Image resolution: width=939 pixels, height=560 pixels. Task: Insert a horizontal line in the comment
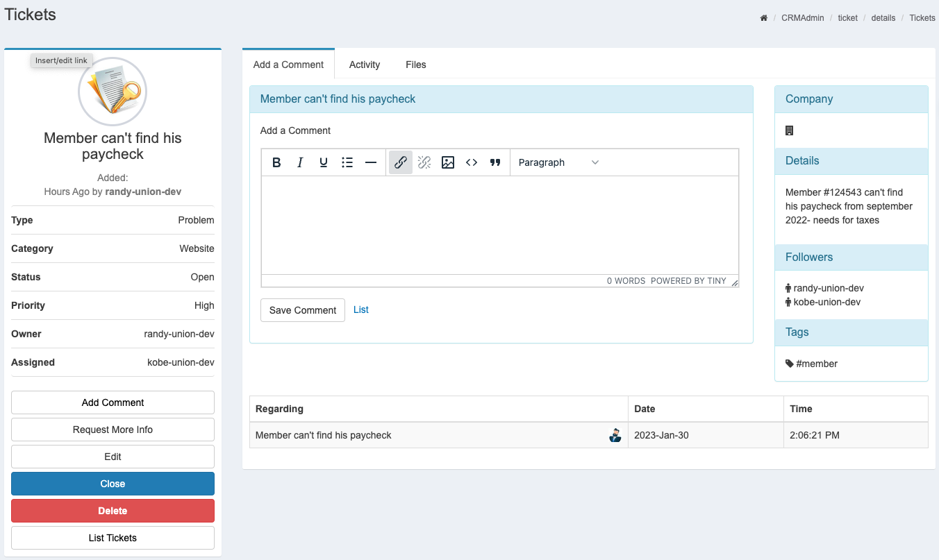(371, 162)
